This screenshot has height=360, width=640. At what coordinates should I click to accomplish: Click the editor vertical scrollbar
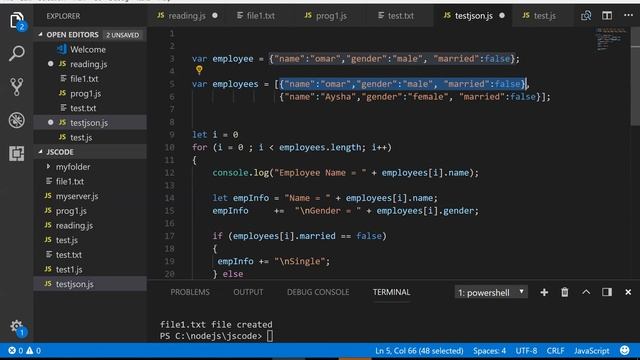click(x=636, y=78)
